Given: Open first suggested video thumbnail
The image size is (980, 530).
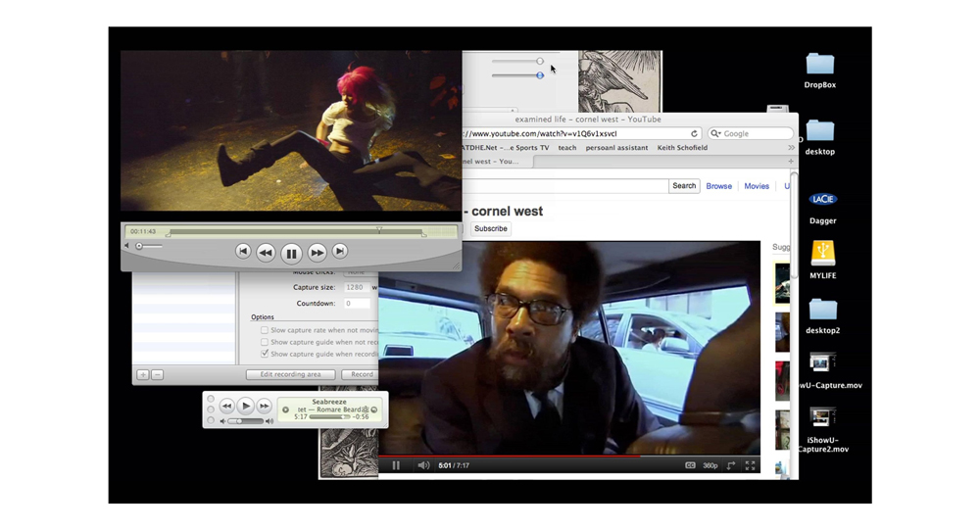Looking at the screenshot, I should [x=782, y=283].
